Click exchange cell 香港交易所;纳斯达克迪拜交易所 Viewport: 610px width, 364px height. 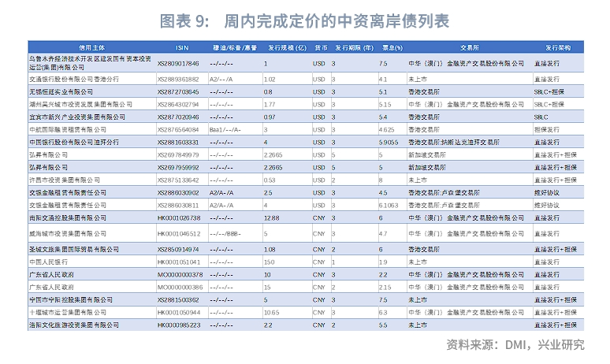click(454, 143)
